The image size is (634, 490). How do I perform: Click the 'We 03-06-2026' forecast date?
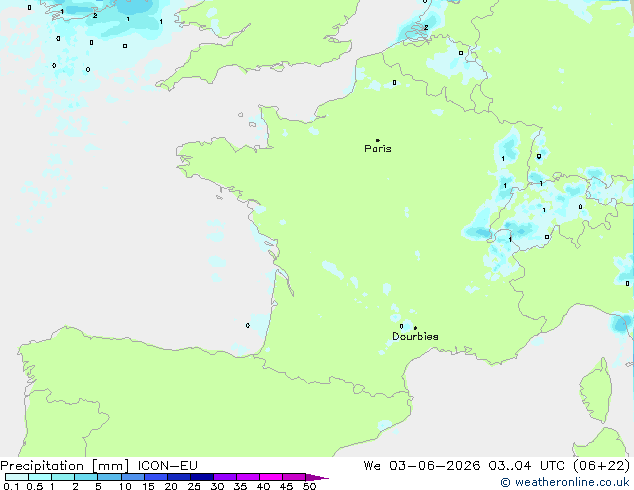[x=422, y=466]
